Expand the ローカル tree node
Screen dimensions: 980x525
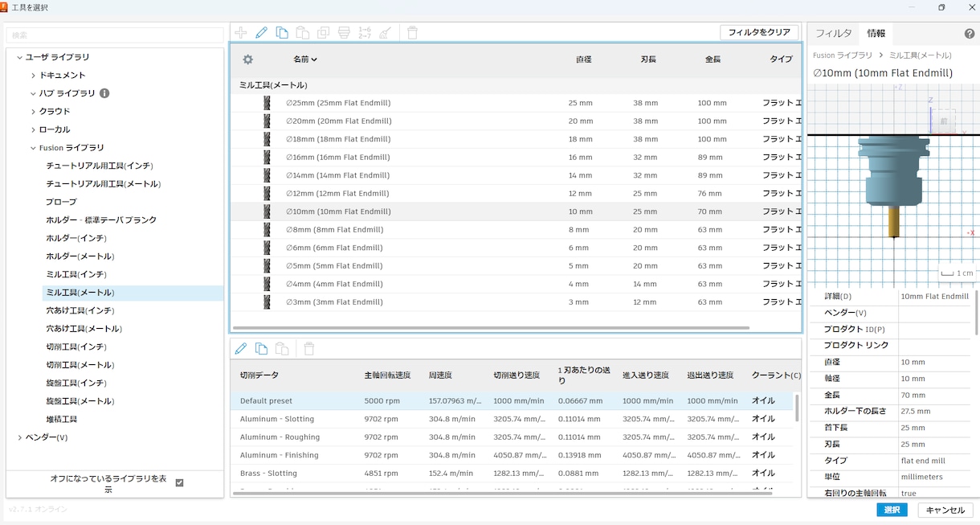click(x=33, y=129)
